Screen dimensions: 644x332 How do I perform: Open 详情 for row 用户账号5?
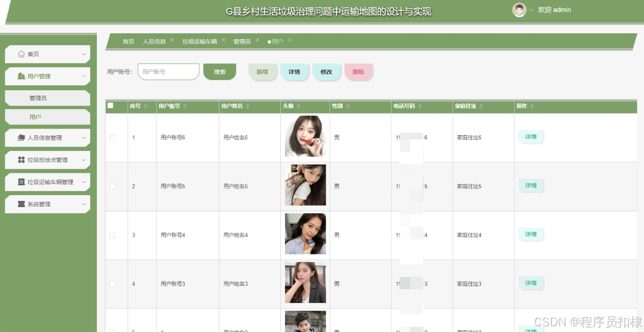(x=531, y=186)
